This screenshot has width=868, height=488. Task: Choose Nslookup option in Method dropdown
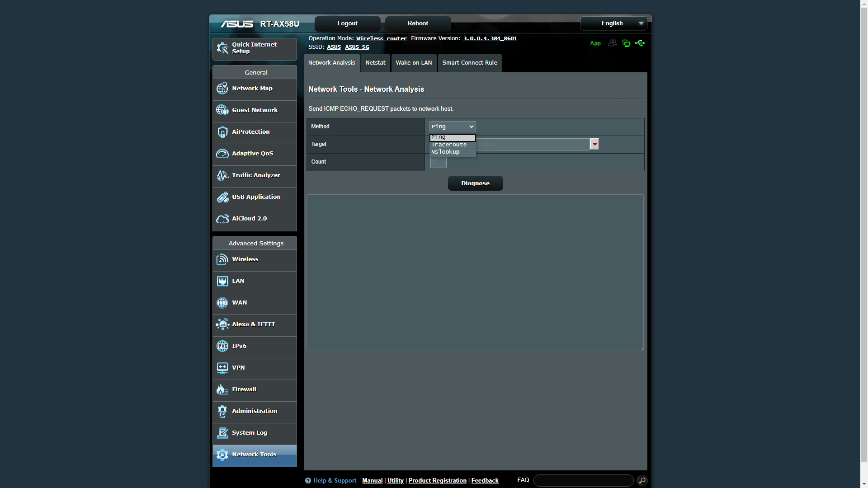click(445, 152)
